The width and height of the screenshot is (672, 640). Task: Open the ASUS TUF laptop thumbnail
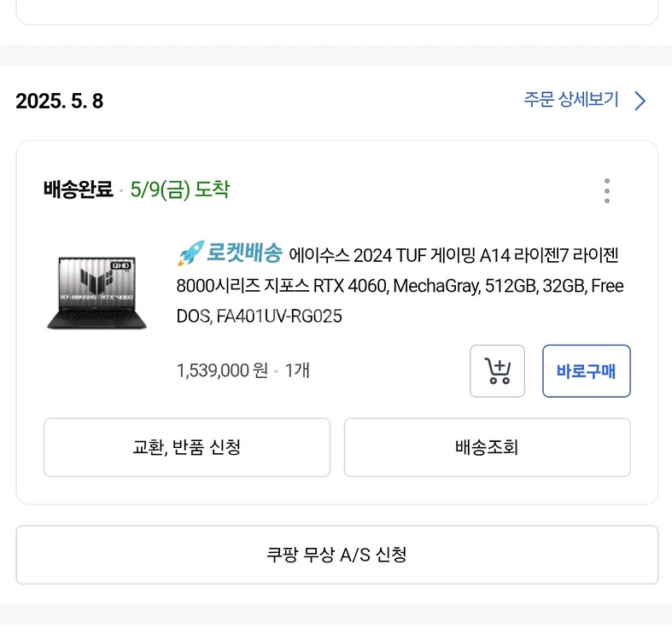tap(96, 292)
